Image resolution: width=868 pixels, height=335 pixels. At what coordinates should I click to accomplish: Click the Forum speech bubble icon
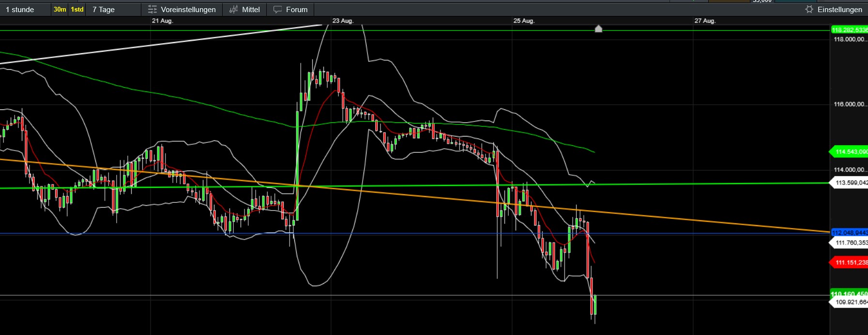(x=277, y=10)
